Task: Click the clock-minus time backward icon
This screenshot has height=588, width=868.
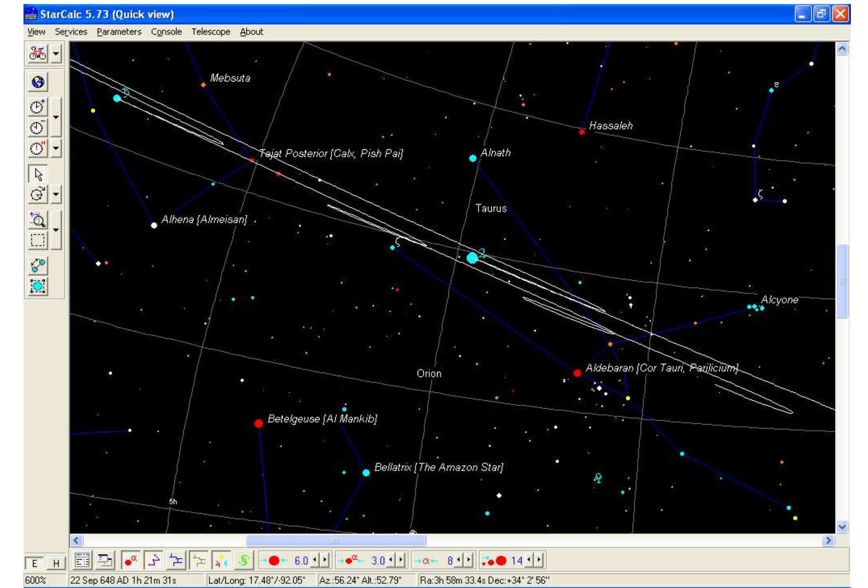Action: coord(37,128)
